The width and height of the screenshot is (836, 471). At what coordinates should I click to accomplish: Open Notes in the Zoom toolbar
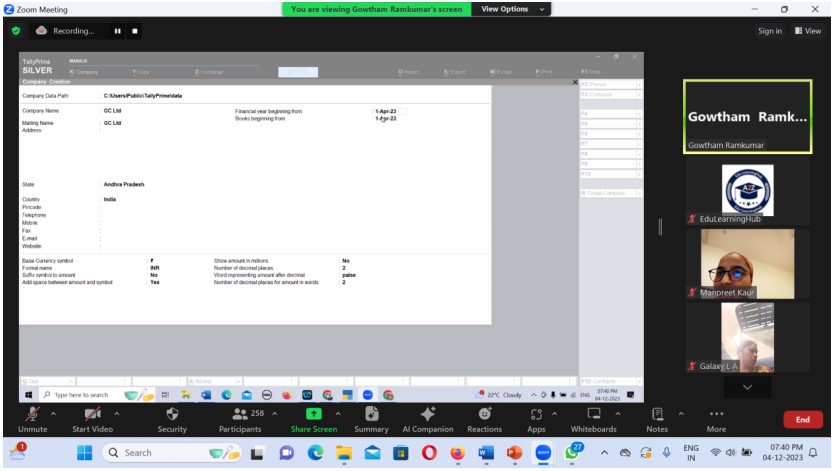(x=657, y=415)
